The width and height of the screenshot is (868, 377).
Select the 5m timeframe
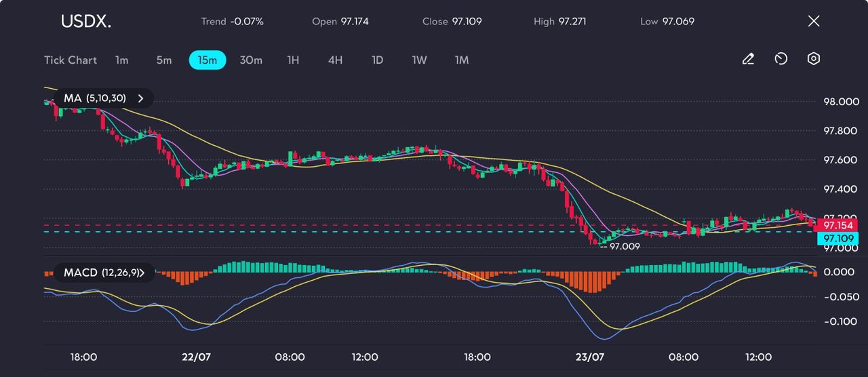164,60
